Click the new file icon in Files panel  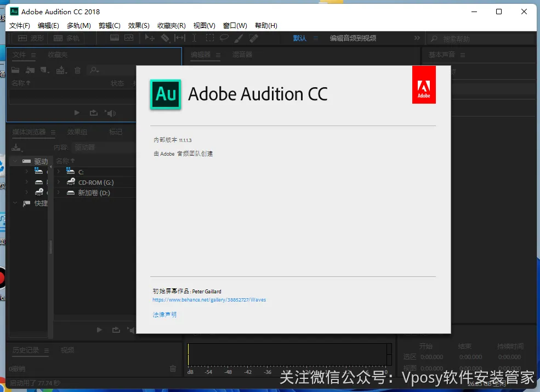[45, 70]
